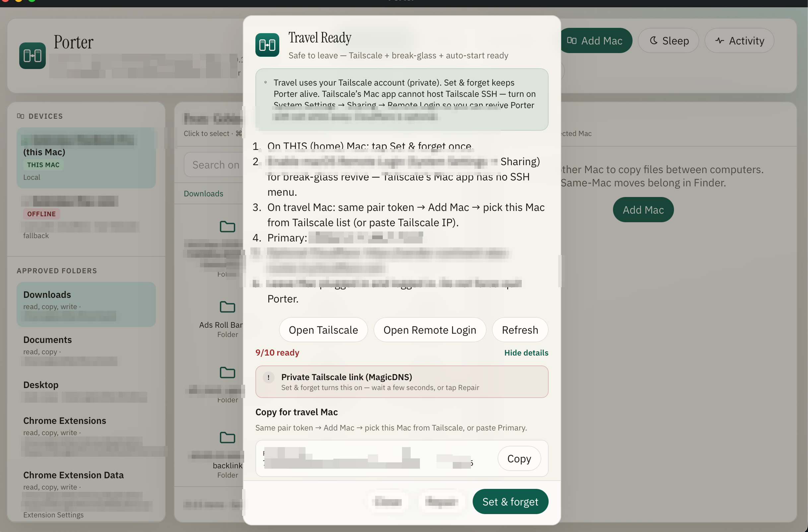Click the exclamation icon in the MagicDNS warning
The image size is (808, 532).
point(268,377)
